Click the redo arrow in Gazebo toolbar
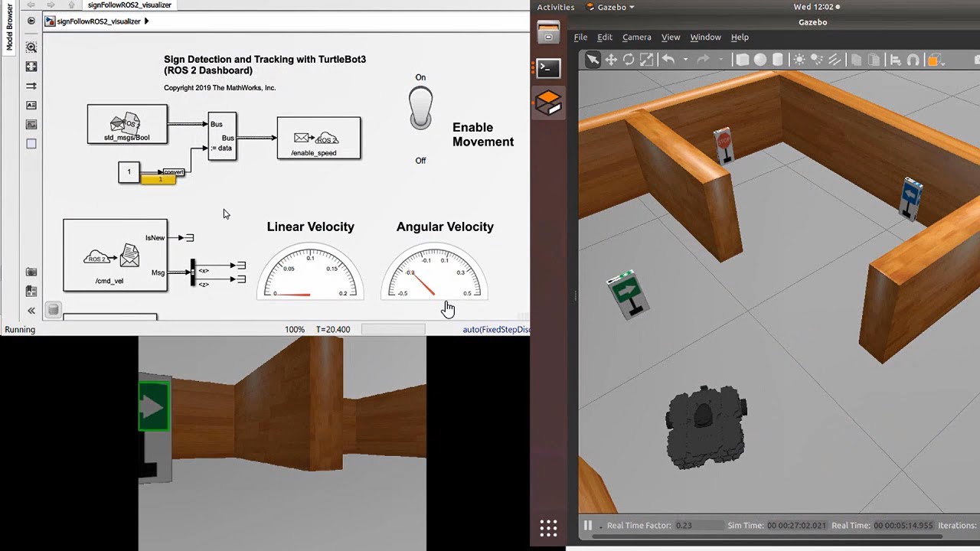 [x=704, y=60]
